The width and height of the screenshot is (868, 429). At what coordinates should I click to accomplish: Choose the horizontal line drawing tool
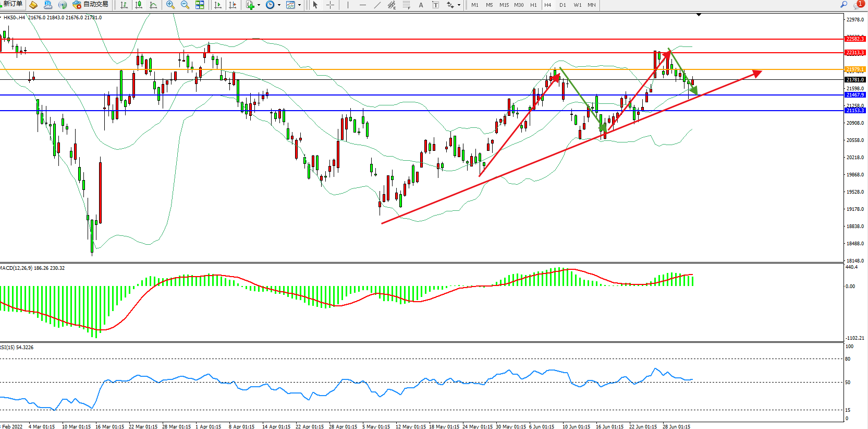363,5
